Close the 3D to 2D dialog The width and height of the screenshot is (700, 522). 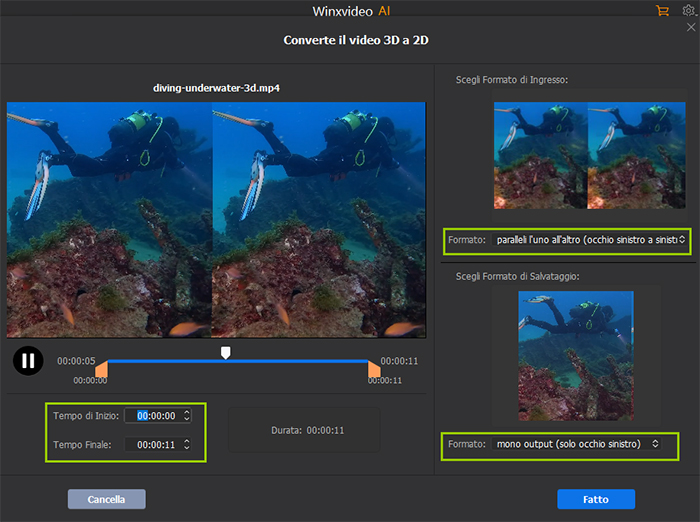tap(691, 28)
